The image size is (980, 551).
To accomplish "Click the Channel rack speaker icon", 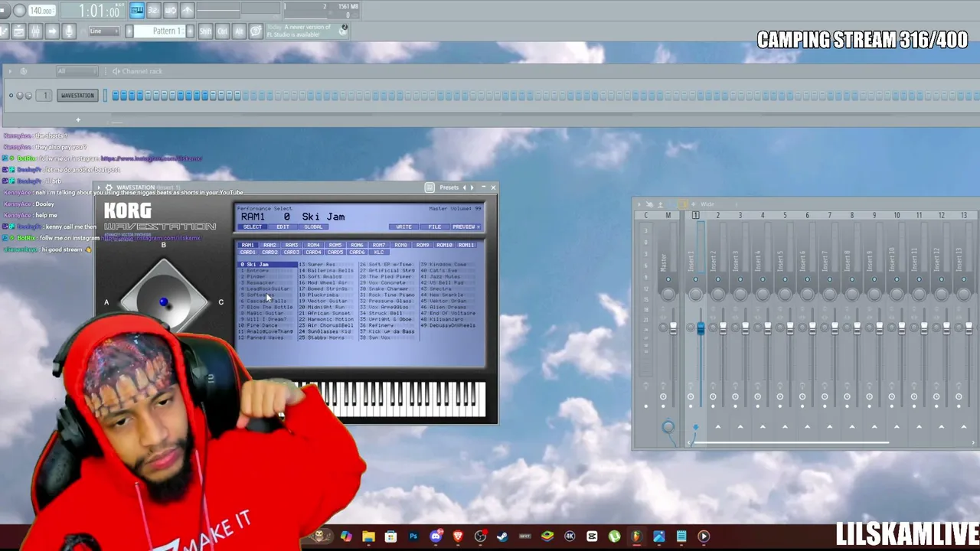I will pos(116,71).
